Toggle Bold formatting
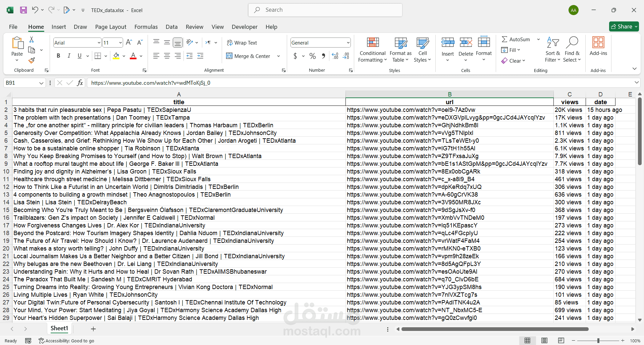The height and width of the screenshot is (345, 644). [58, 56]
